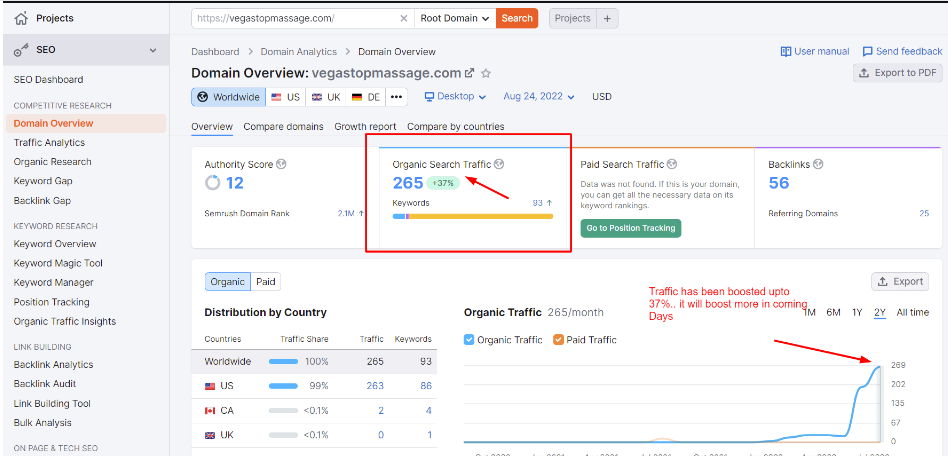Clear the domain search field with X
The width and height of the screenshot is (948, 456).
404,18
